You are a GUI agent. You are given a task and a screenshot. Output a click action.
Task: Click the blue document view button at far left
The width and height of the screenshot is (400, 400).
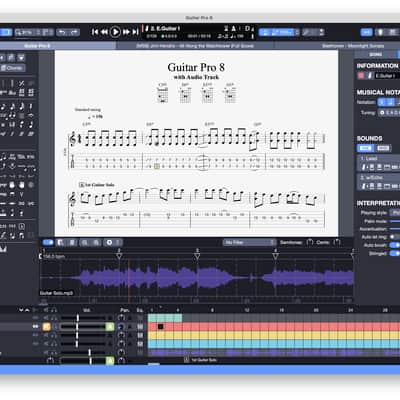click(x=6, y=32)
